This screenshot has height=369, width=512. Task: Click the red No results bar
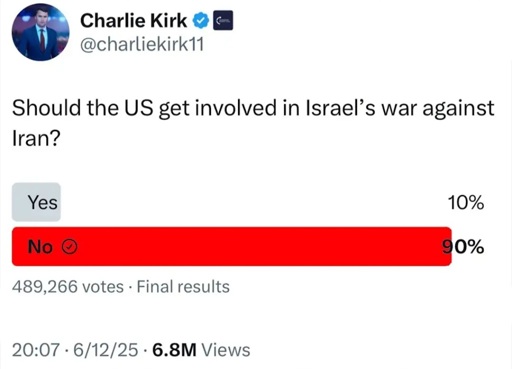pos(232,247)
